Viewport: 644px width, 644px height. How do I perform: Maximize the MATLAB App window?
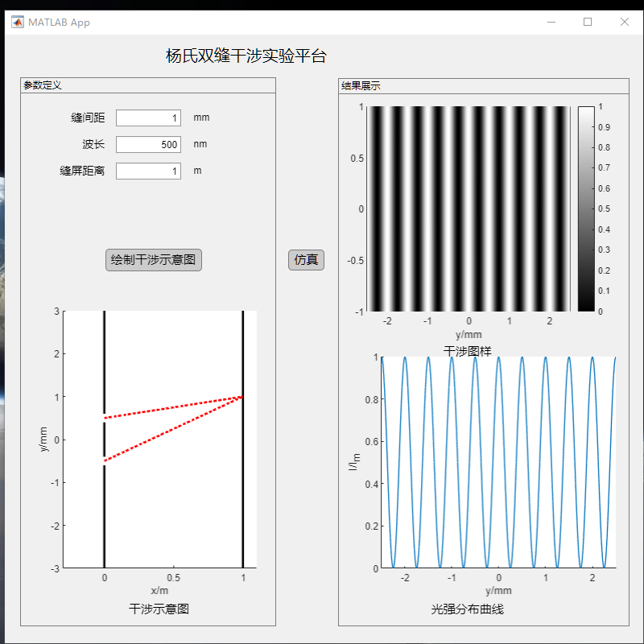[587, 22]
